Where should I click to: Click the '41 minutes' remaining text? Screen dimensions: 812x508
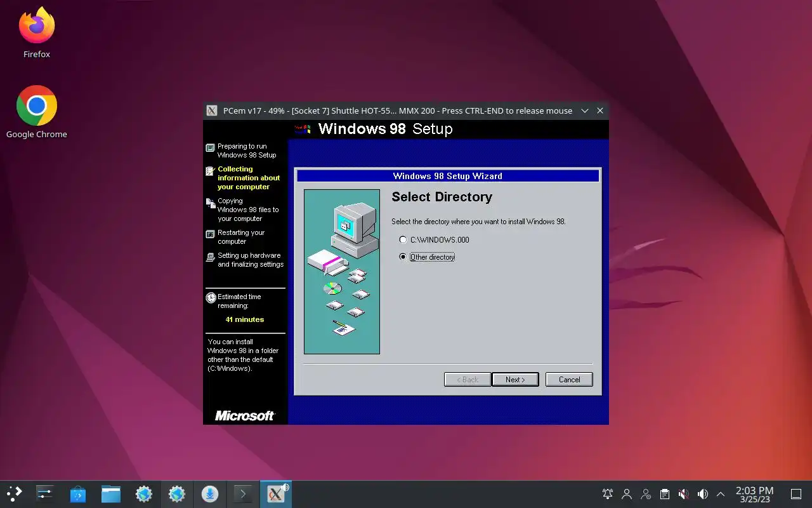245,319
